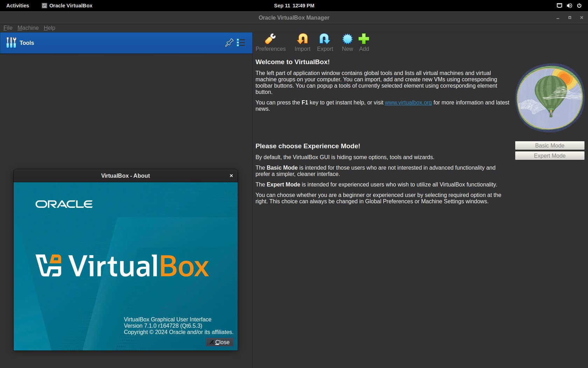Switch to Expert Mode
This screenshot has height=368, width=588.
[x=549, y=156]
